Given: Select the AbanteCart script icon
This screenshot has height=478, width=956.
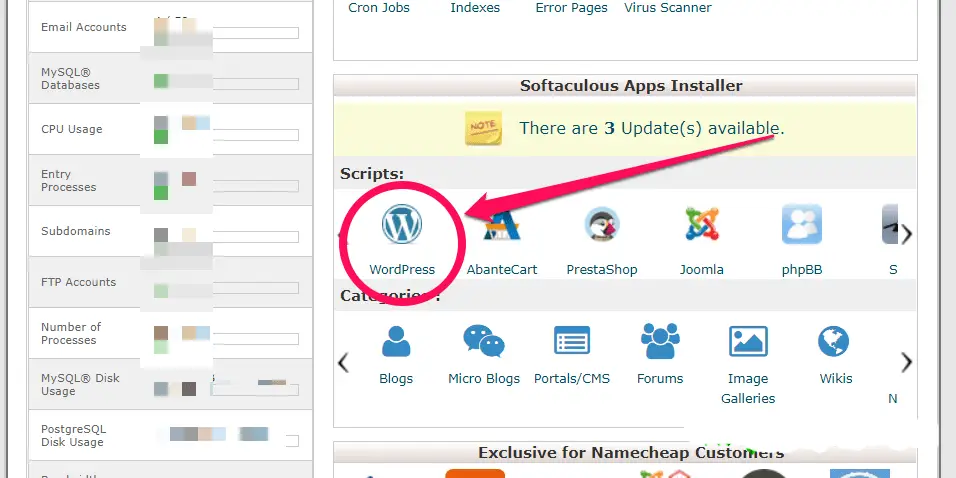Looking at the screenshot, I should [502, 225].
